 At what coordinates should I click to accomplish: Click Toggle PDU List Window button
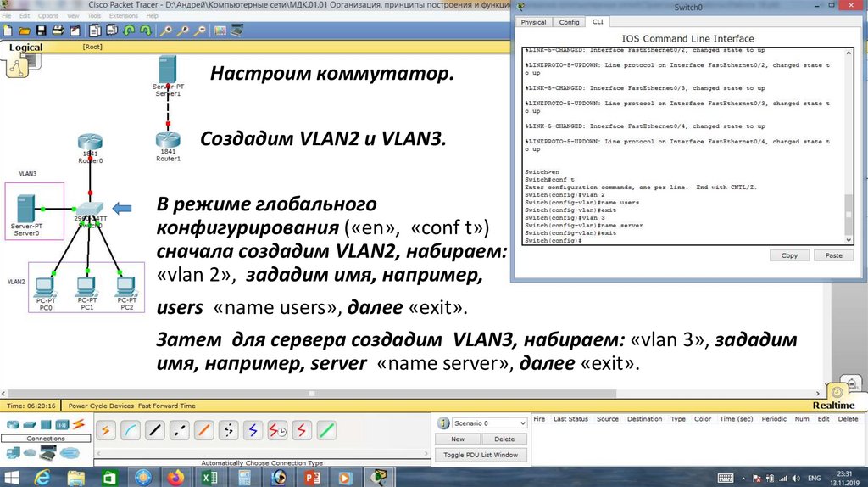pos(481,455)
